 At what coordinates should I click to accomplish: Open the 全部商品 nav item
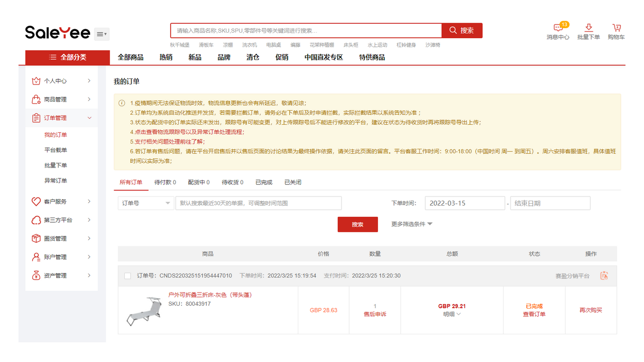coord(131,57)
